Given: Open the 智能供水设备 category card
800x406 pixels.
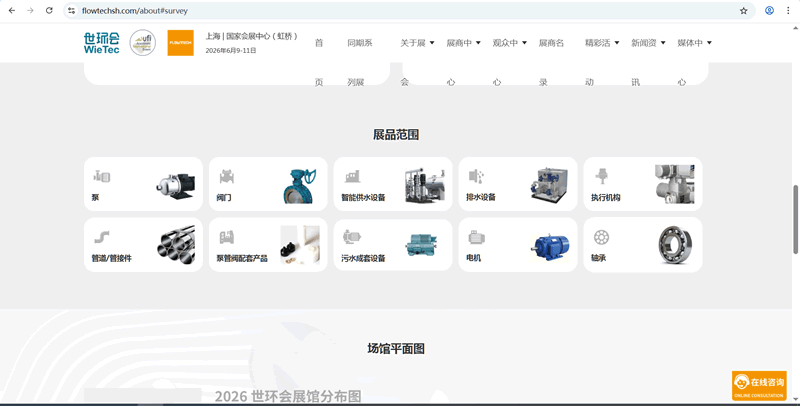Looking at the screenshot, I should tap(392, 185).
